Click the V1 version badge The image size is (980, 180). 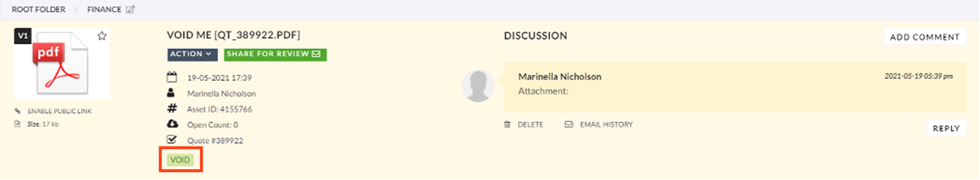click(23, 36)
